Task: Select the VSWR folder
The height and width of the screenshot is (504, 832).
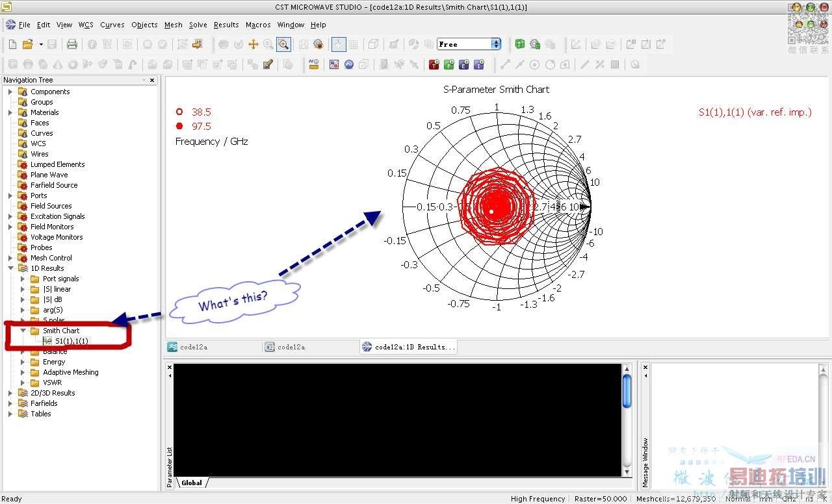Action: [52, 383]
